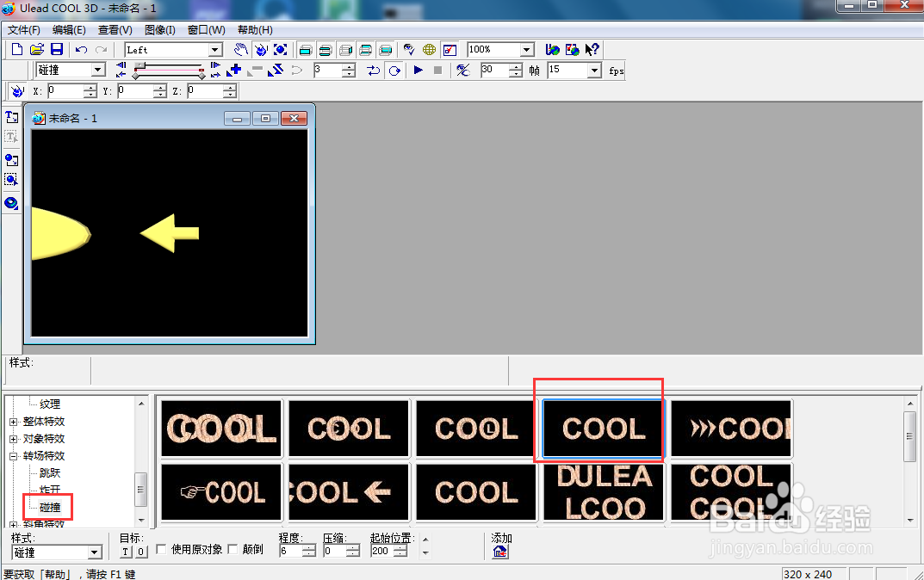The image size is (924, 580).
Task: Click the highlighted plain COOL preset thumbnail
Action: [604, 429]
